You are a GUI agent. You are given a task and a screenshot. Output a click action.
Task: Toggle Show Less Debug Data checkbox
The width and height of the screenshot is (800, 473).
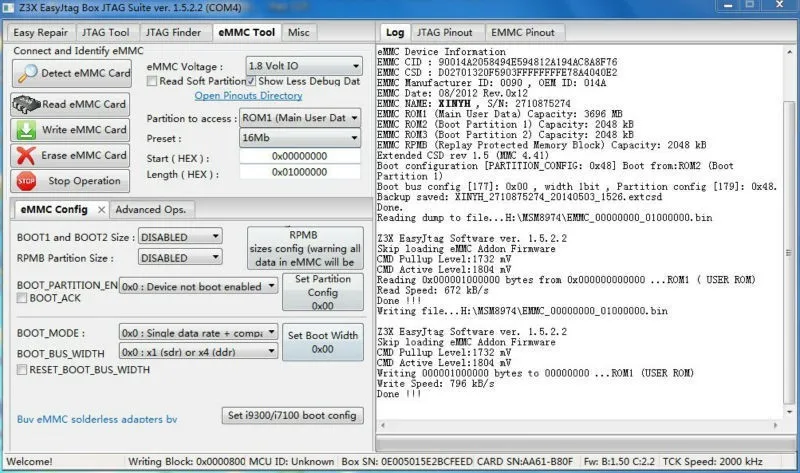coord(251,81)
